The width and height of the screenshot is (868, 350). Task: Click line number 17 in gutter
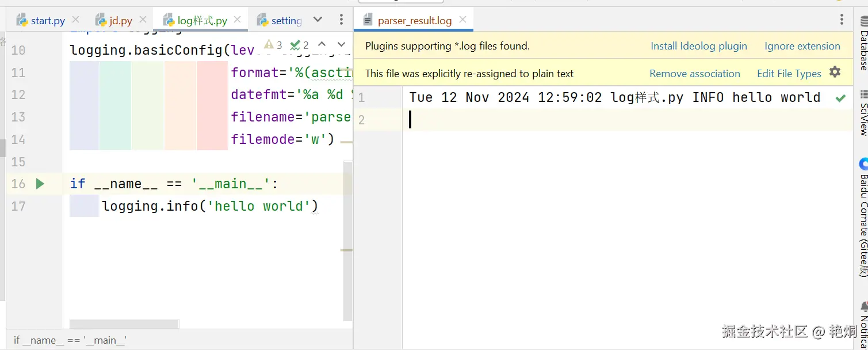tap(18, 206)
